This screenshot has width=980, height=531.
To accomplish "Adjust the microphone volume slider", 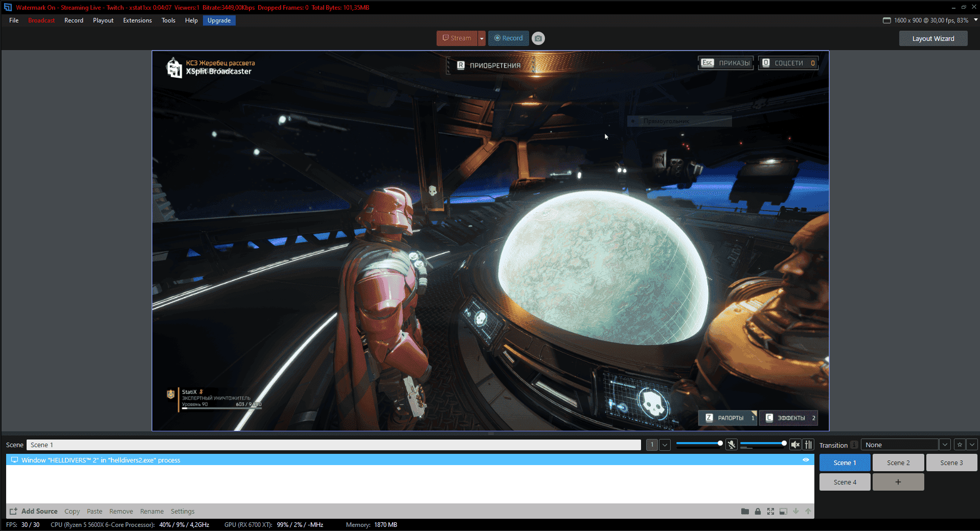I will click(x=699, y=444).
